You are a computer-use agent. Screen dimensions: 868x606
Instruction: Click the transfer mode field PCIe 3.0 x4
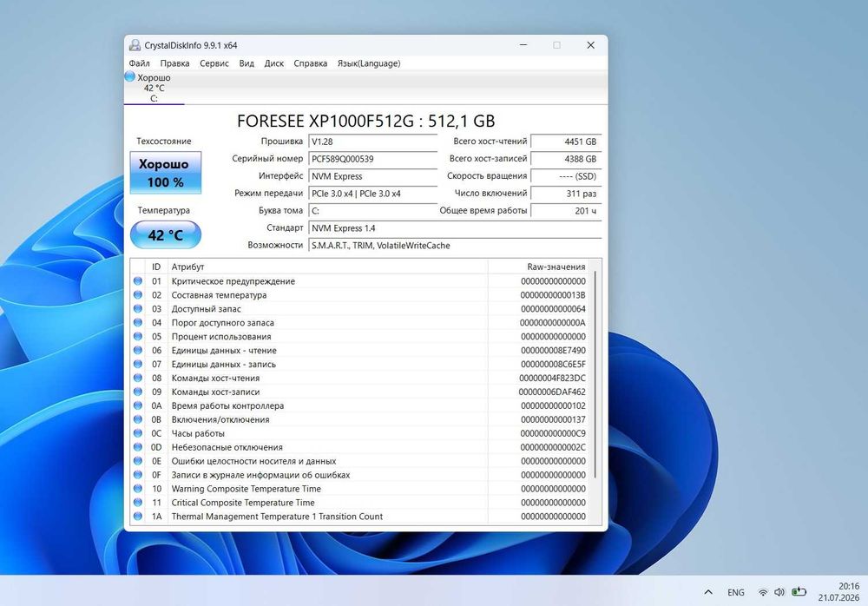point(372,194)
